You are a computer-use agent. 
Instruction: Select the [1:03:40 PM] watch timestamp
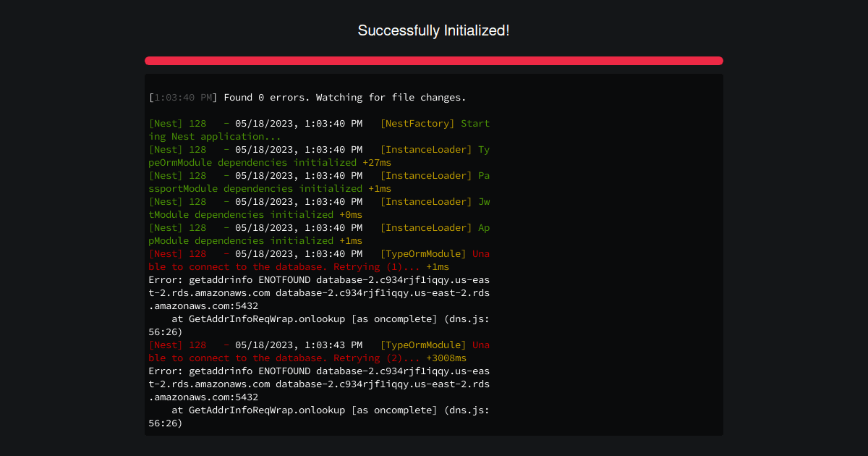182,97
